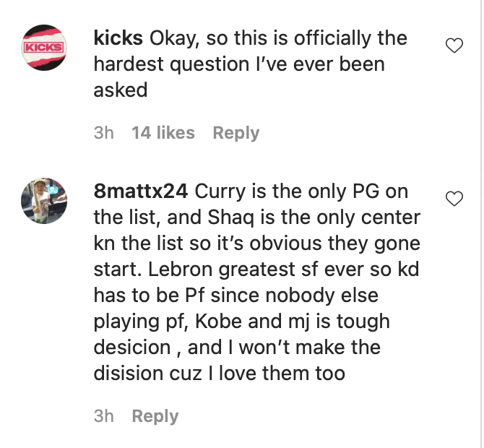Click the 3h timestamp under kicks comment
The width and height of the screenshot is (484, 448).
104,133
